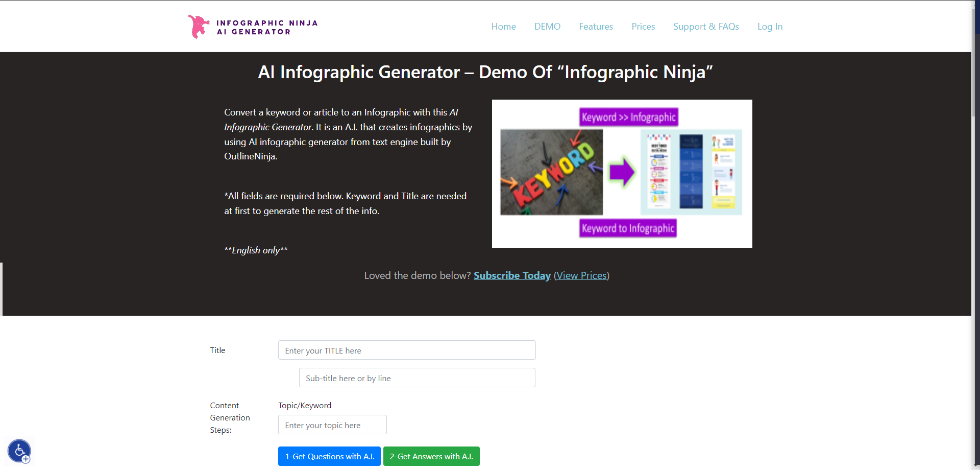
Task: Click the sample infographic preview thumbnail
Action: coord(691,172)
